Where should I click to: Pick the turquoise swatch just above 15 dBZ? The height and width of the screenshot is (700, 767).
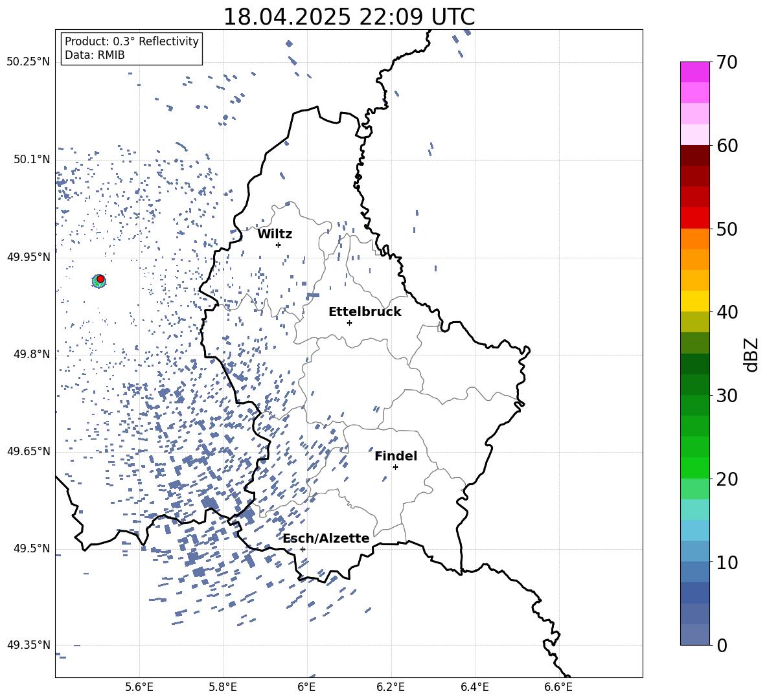[695, 510]
